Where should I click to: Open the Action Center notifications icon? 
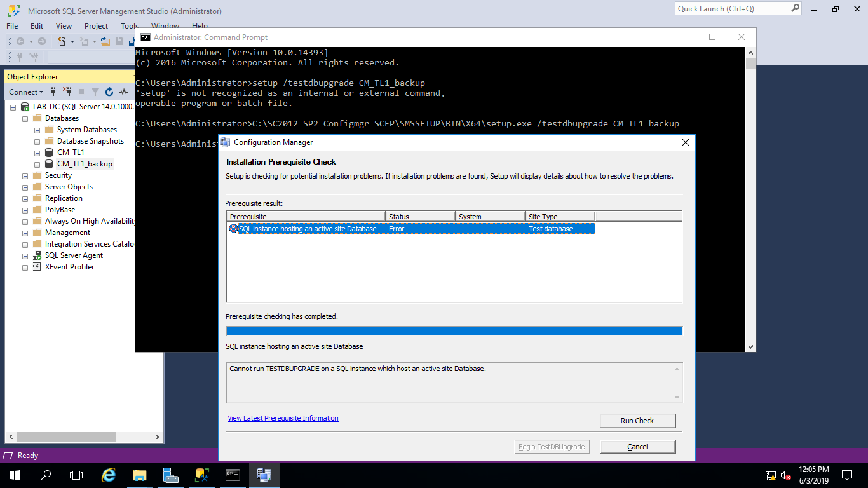[x=847, y=475]
